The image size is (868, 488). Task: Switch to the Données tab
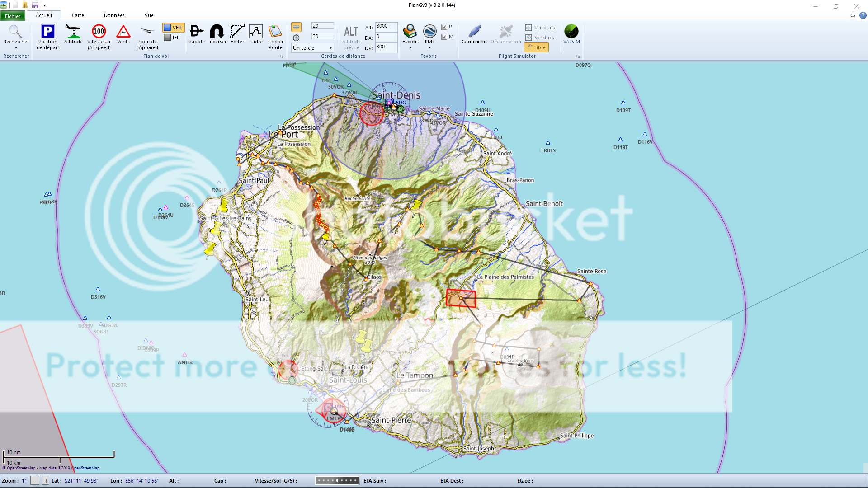[x=114, y=15]
